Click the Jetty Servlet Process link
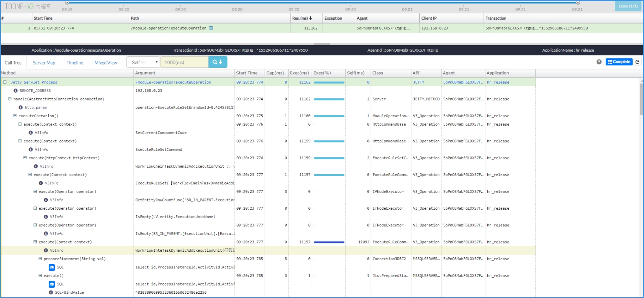The image size is (644, 298). point(34,82)
